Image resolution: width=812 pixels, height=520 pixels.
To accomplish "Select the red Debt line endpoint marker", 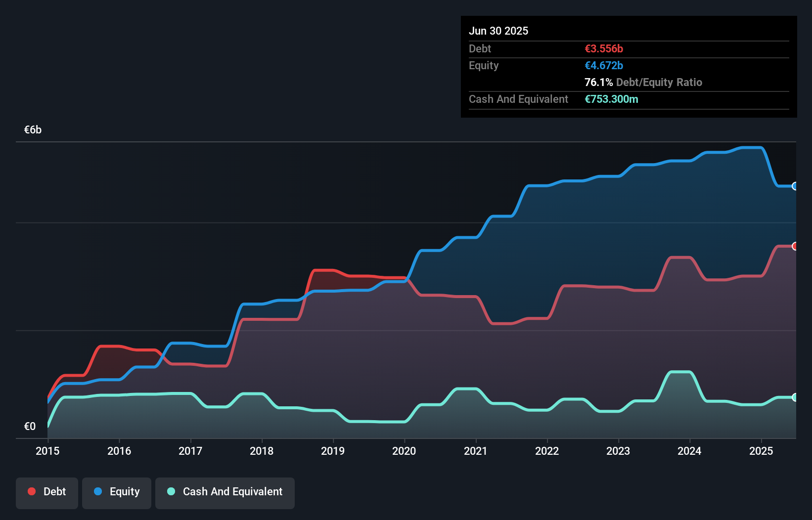I will tap(795, 246).
